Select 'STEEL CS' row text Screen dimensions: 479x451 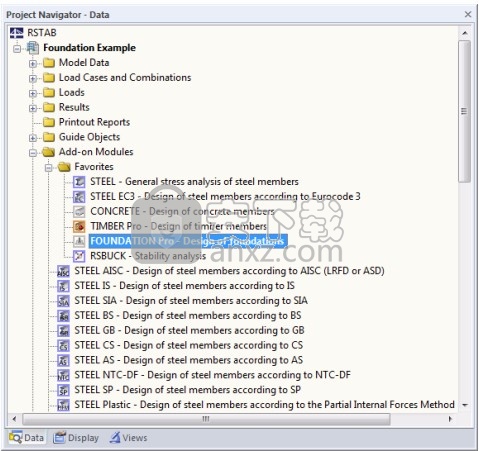(x=189, y=345)
